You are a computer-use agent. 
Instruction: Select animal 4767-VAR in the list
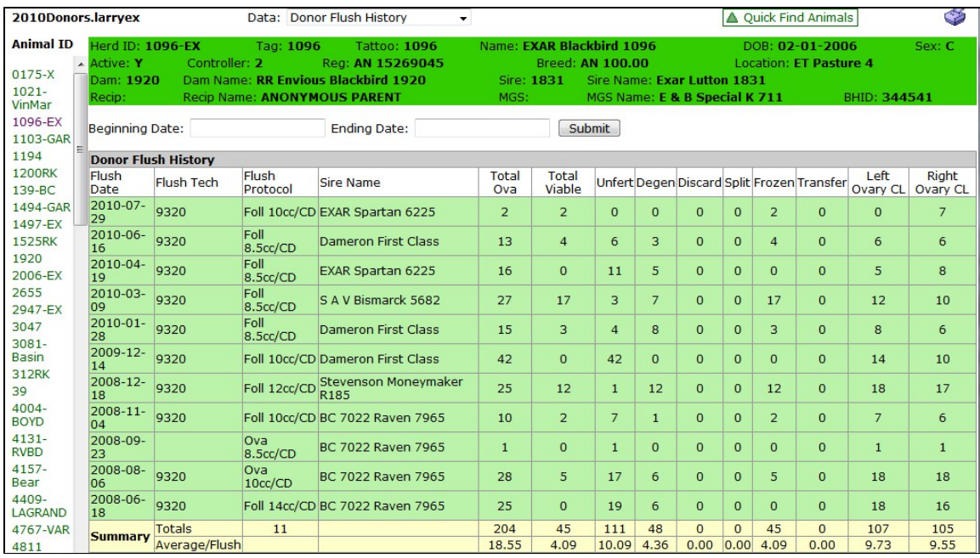click(42, 531)
